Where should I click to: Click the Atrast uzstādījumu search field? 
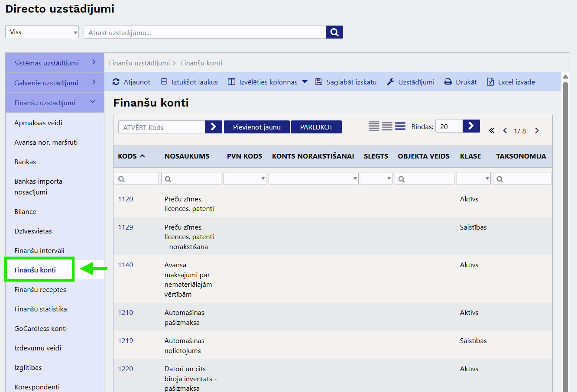[204, 32]
